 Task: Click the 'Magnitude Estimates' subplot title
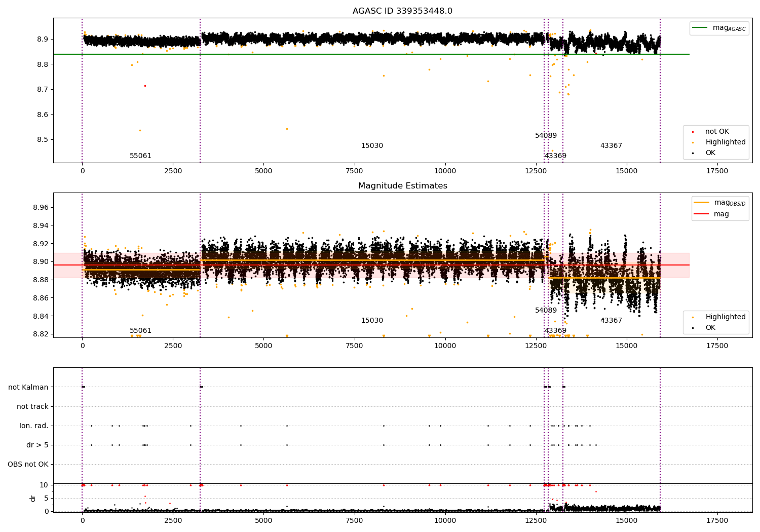(x=402, y=186)
